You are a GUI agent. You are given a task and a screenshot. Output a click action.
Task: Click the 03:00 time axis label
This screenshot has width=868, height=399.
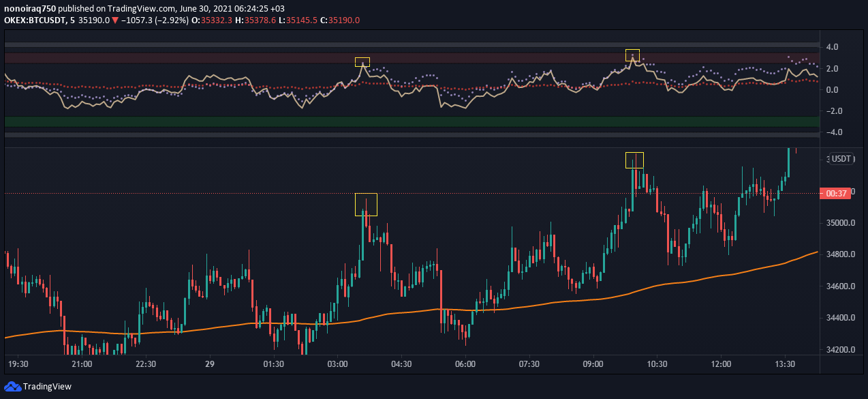[x=337, y=364]
